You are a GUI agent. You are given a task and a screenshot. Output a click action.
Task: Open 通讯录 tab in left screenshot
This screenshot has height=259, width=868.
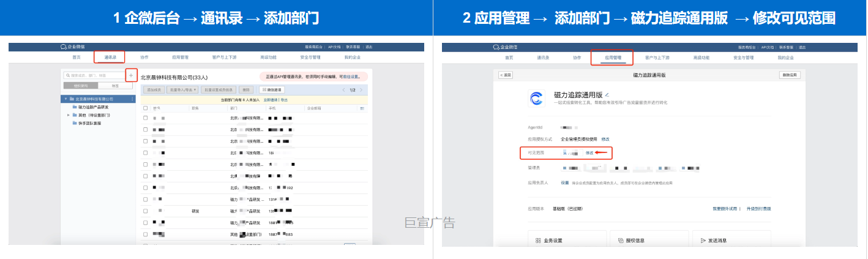(110, 57)
